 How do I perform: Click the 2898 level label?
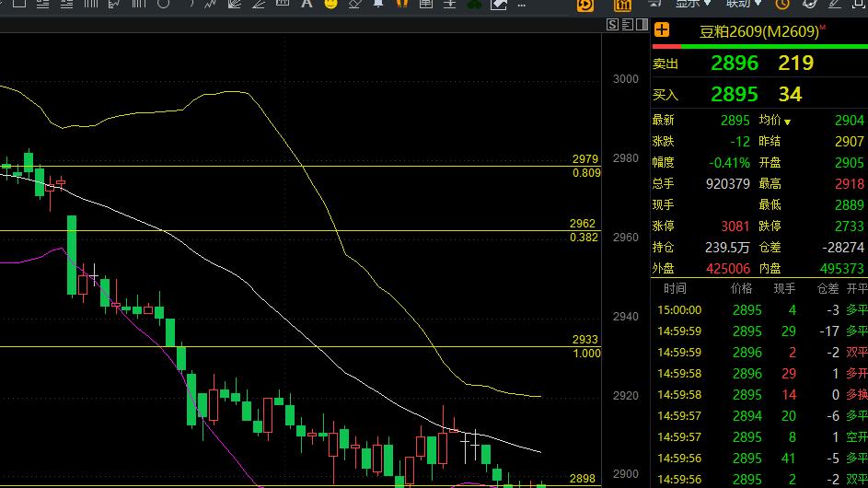[x=583, y=479]
